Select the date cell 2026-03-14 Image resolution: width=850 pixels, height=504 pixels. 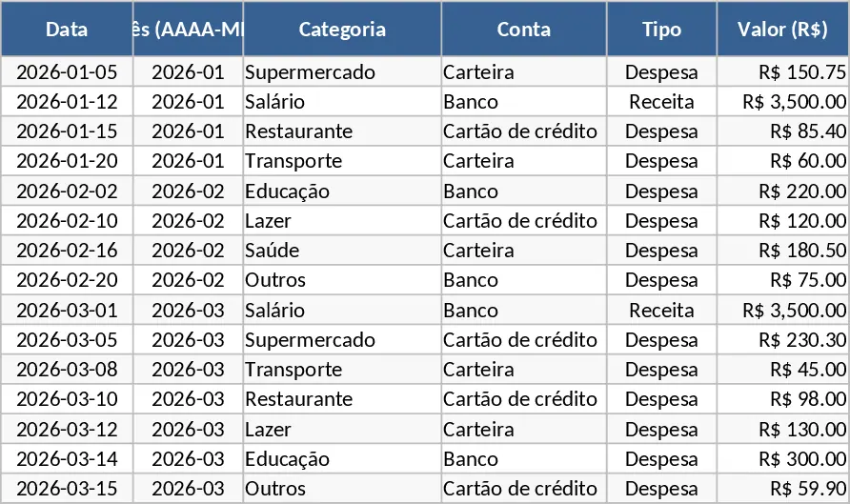click(x=67, y=459)
